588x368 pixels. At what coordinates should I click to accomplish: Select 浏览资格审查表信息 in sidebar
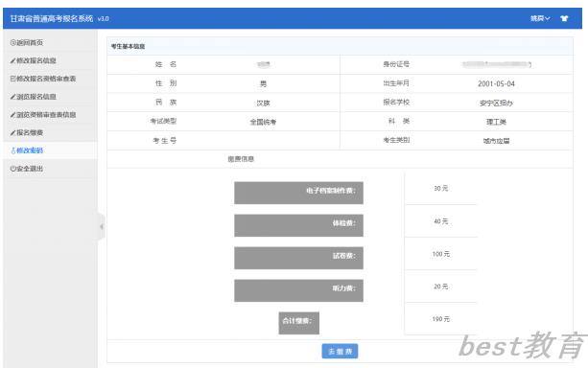point(43,115)
